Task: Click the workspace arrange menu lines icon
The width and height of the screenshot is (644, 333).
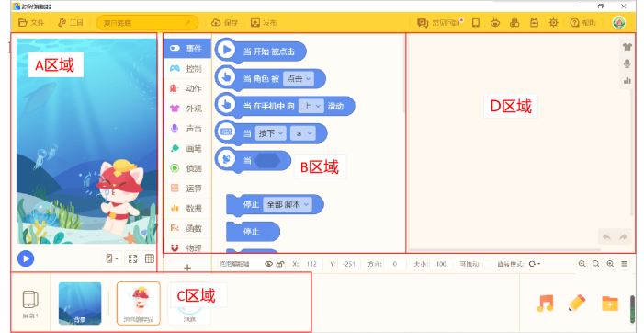Action: [625, 264]
